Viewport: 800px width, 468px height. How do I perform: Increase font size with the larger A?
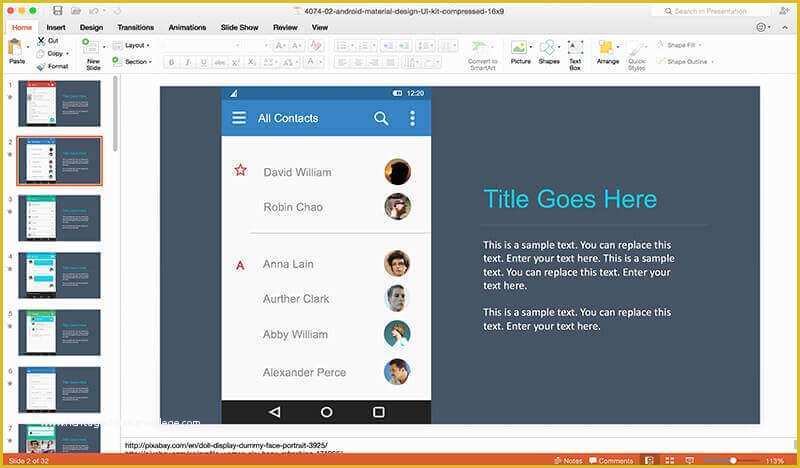(280, 46)
